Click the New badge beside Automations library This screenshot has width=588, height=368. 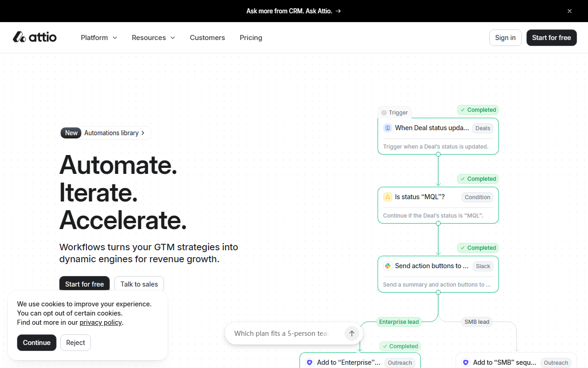(71, 133)
